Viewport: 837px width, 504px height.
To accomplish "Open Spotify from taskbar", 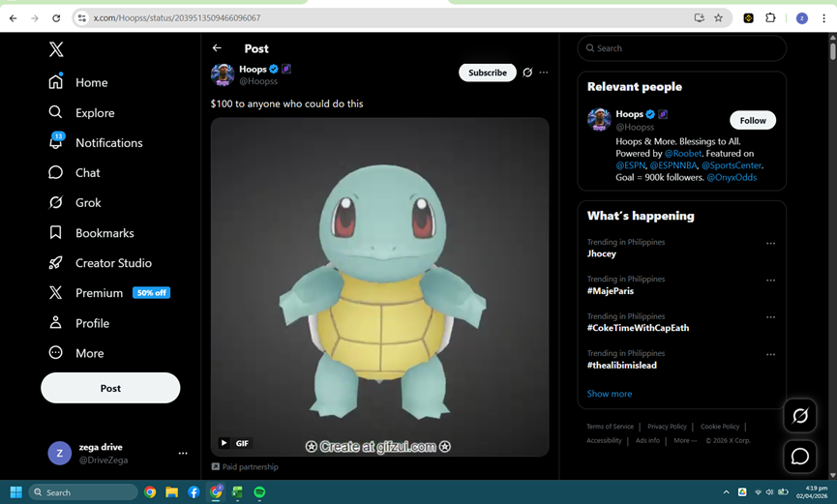I will (259, 491).
